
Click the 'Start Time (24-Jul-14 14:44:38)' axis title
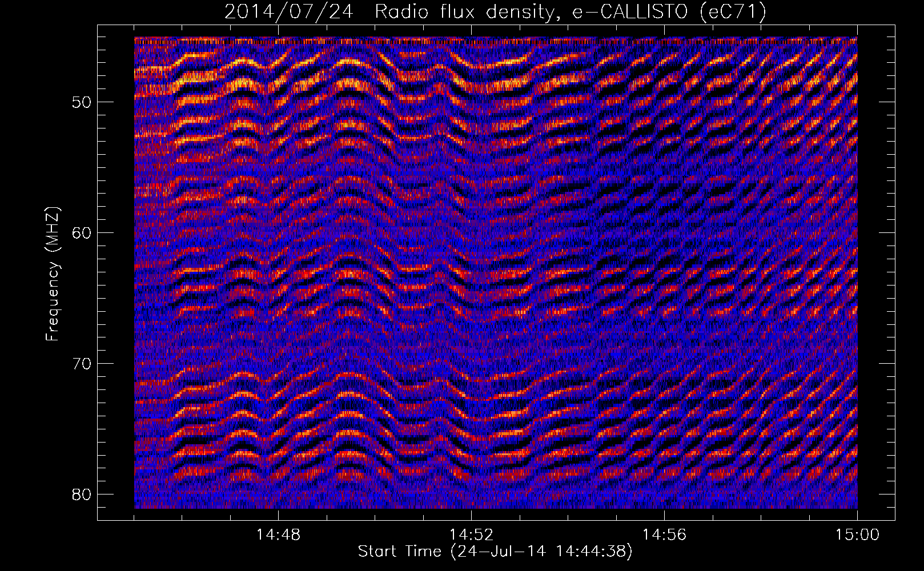pyautogui.click(x=495, y=552)
